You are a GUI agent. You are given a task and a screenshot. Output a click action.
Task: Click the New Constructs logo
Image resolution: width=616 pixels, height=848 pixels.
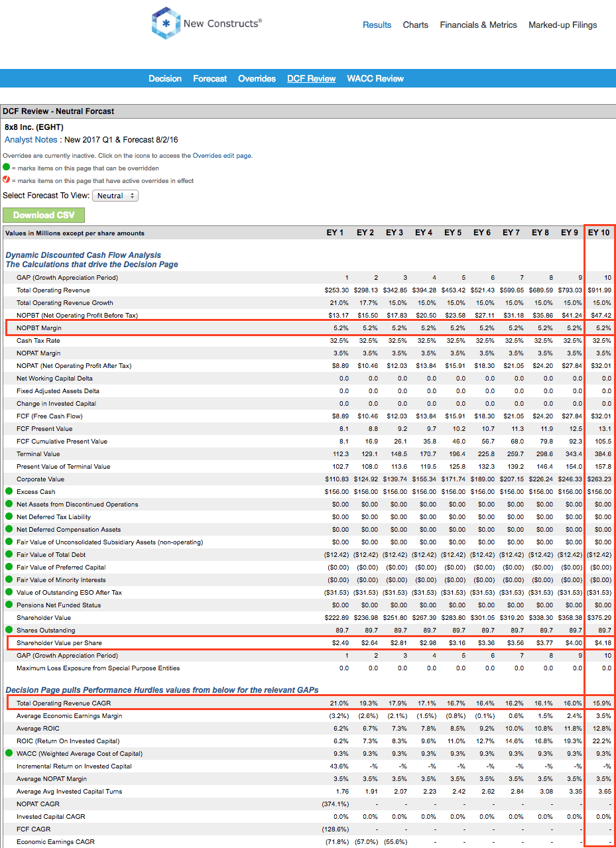206,23
